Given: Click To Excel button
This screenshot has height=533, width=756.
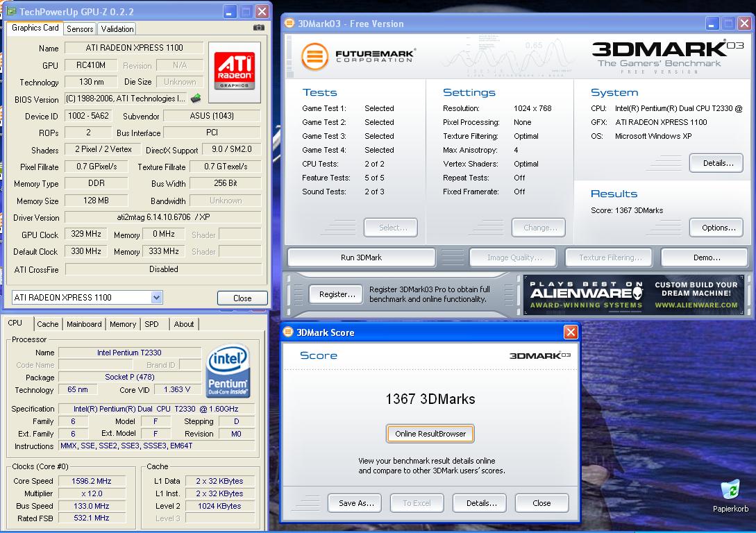Looking at the screenshot, I should pos(417,503).
